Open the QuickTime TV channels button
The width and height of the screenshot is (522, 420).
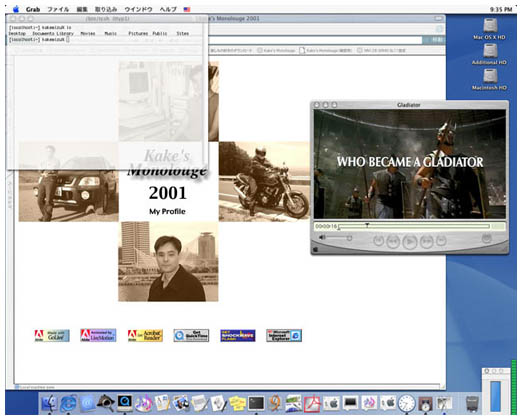coord(487,238)
